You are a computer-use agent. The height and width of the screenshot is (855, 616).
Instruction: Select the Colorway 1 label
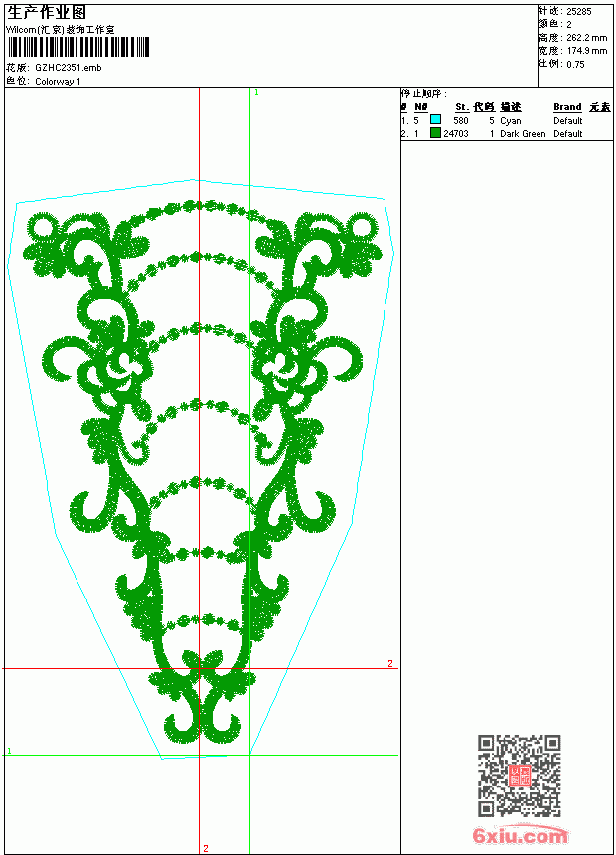[58, 82]
